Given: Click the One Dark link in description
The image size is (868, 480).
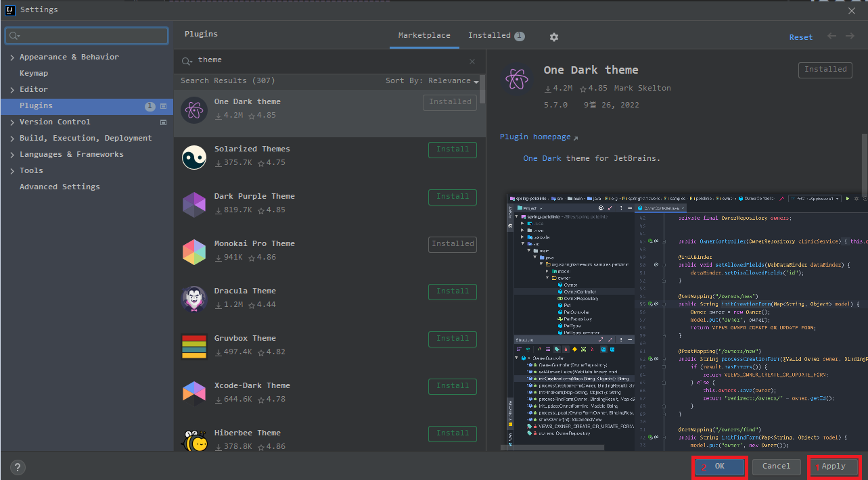Looking at the screenshot, I should tap(542, 159).
